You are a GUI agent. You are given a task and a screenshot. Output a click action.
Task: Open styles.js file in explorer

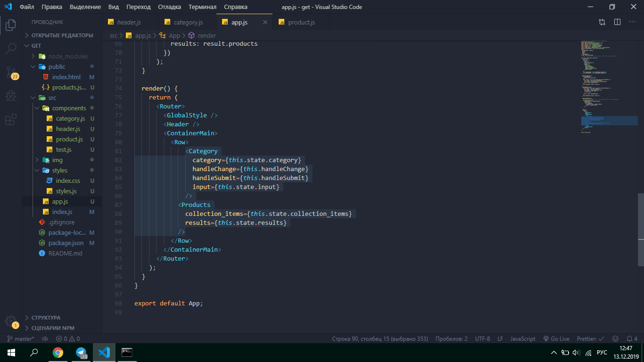coord(66,191)
